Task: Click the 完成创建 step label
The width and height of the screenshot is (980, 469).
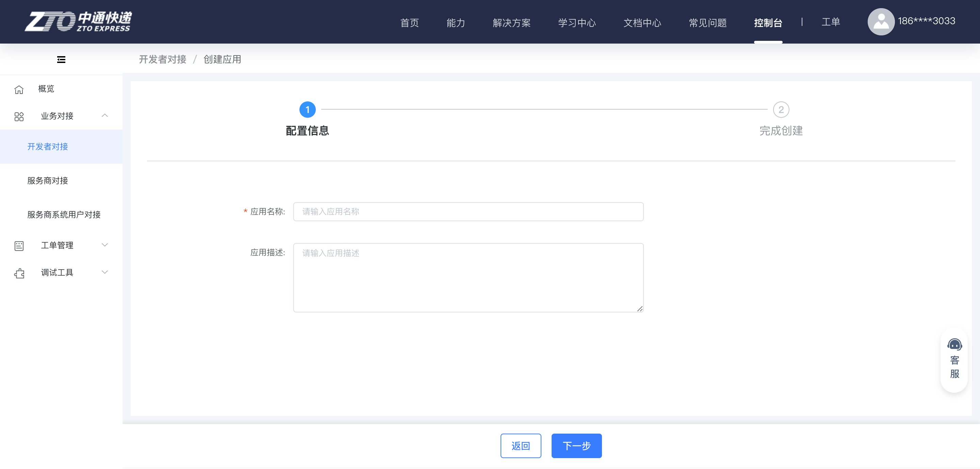Action: (781, 131)
